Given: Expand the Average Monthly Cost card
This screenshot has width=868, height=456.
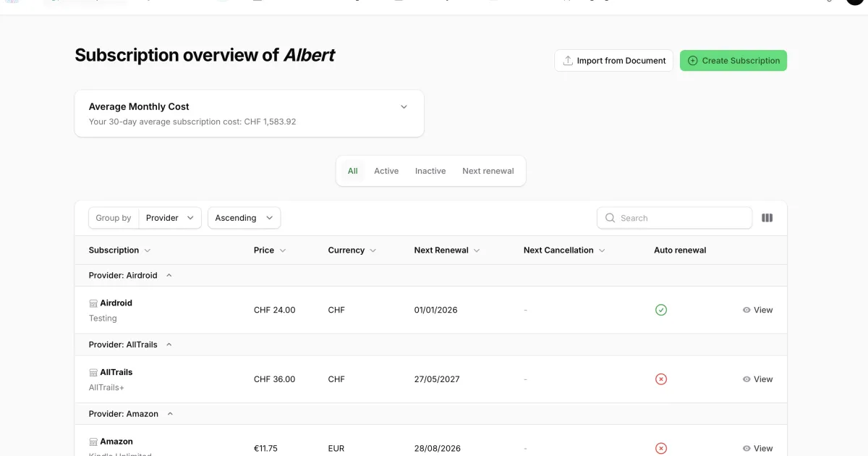Looking at the screenshot, I should 404,106.
